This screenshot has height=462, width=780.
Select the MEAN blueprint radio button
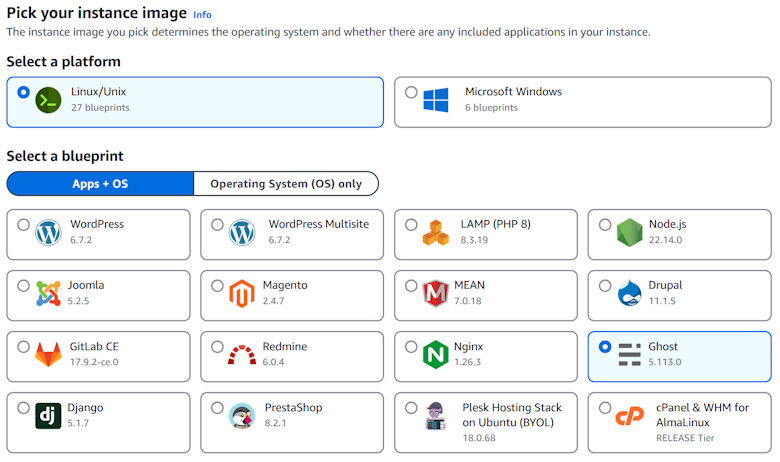coord(411,286)
